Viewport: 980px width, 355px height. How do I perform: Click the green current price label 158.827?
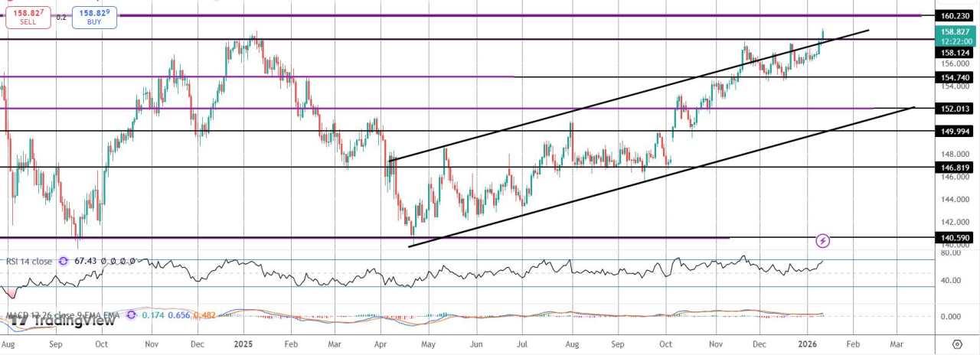[955, 36]
